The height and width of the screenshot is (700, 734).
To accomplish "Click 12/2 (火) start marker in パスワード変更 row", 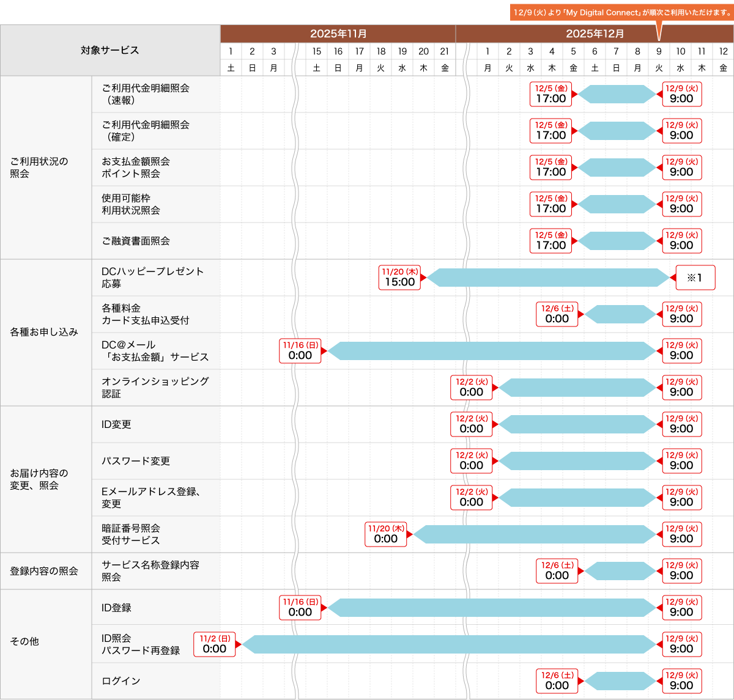I will coord(472,461).
